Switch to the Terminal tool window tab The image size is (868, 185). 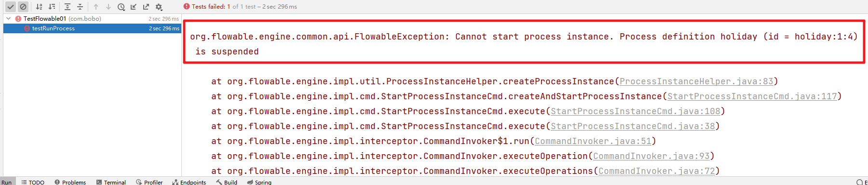coord(111,182)
